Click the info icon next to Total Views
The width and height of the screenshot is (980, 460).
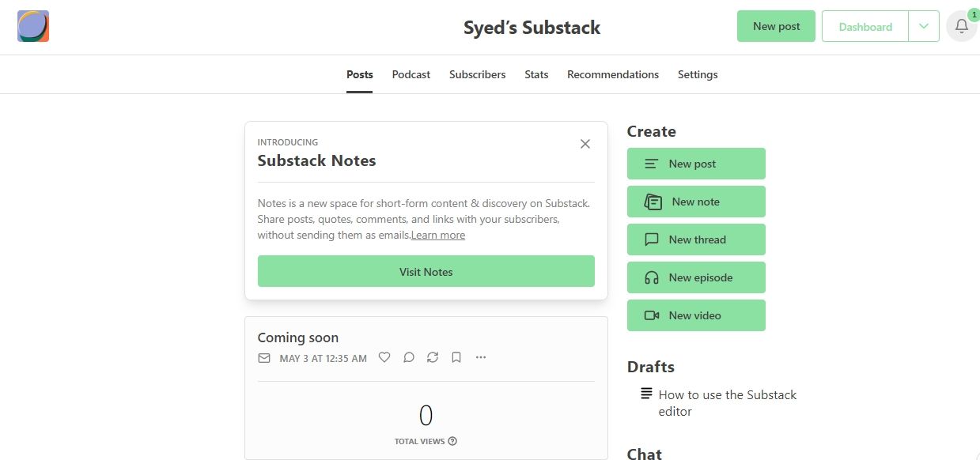[452, 441]
